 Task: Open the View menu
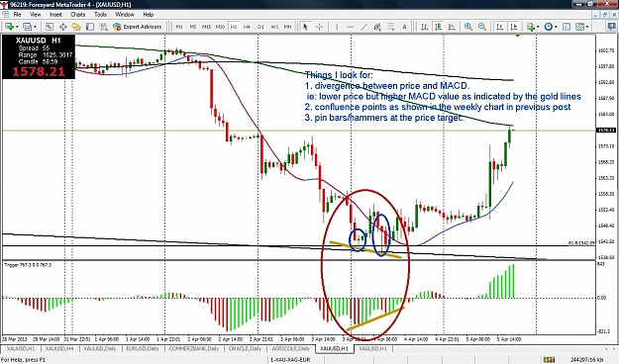click(35, 14)
